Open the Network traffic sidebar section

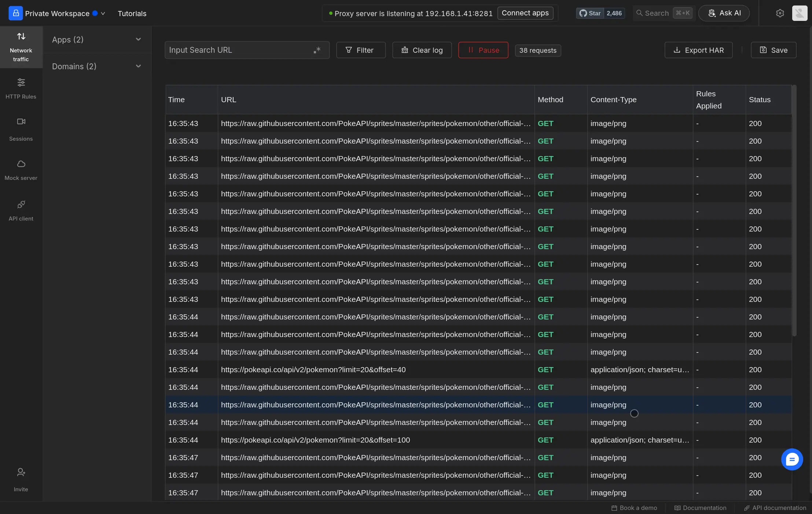coord(21,47)
